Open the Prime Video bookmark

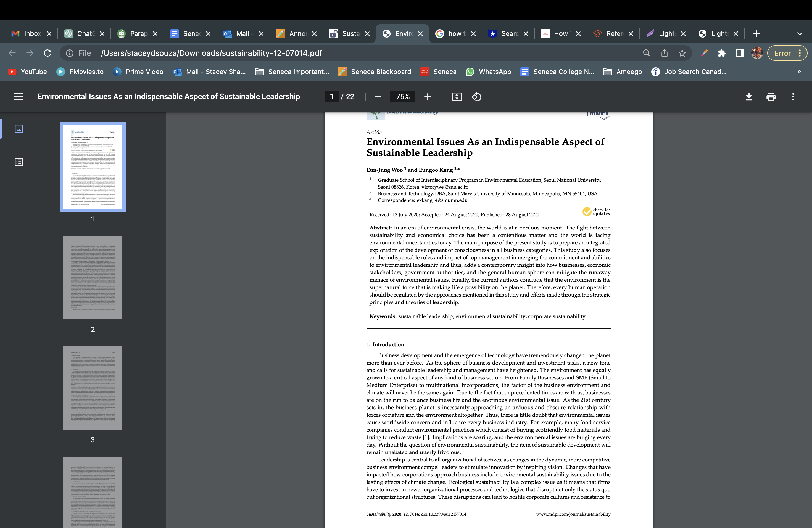click(x=138, y=72)
